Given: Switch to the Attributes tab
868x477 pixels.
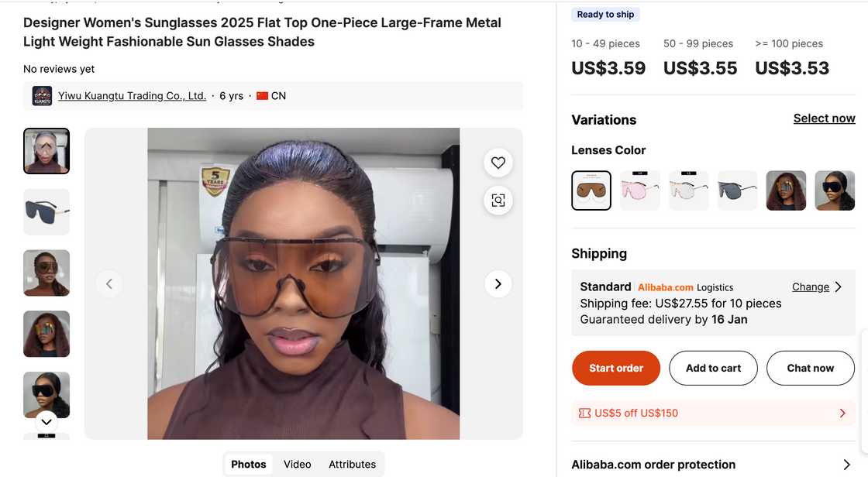Looking at the screenshot, I should click(352, 465).
